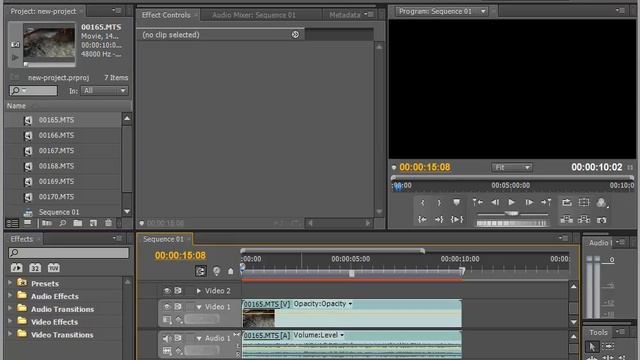Open the Fit zoom level dropdown
Screen dimensions: 640x360
tap(511, 167)
